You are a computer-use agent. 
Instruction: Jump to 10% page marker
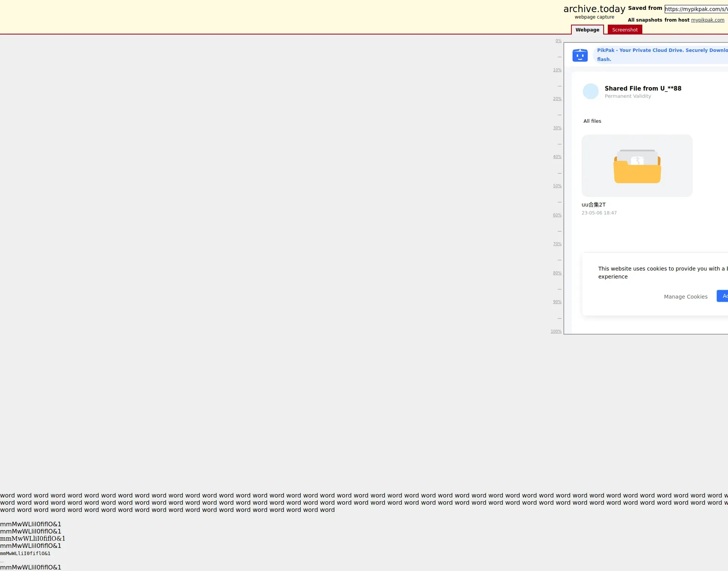tap(557, 70)
